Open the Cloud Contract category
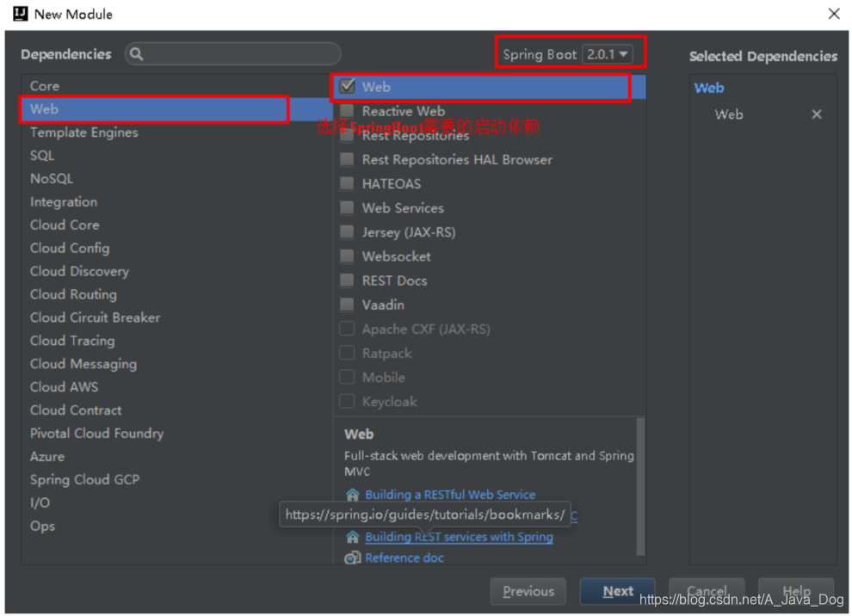The width and height of the screenshot is (852, 616). point(176,410)
